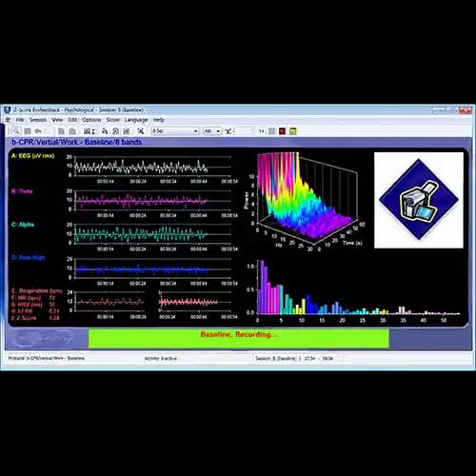Open the Score menu
The width and height of the screenshot is (476, 476).
(x=112, y=120)
